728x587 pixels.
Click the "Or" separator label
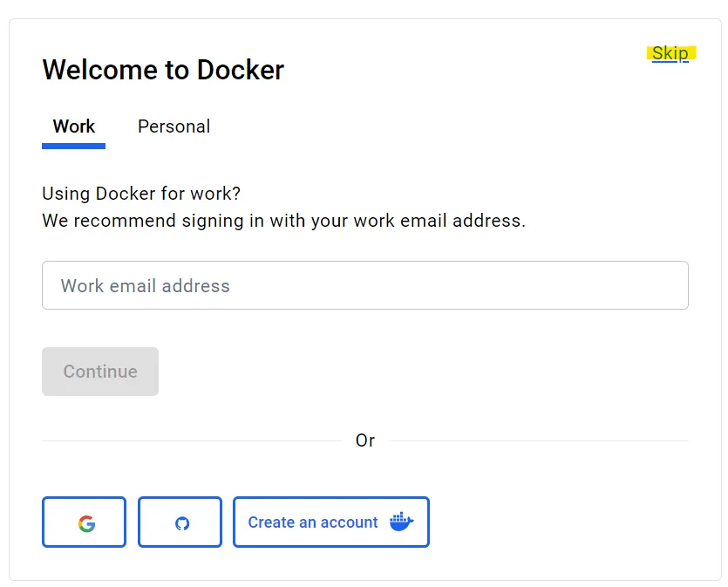(365, 440)
